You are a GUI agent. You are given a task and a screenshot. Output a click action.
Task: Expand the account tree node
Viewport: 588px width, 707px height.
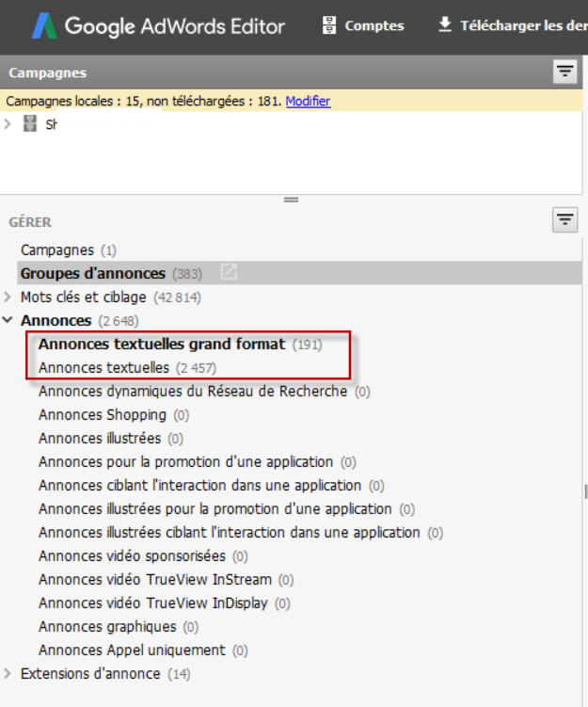[8, 124]
